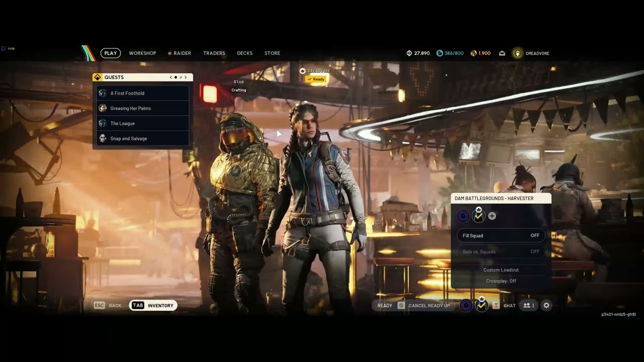Click the Dreadvore nameplate above the character
The height and width of the screenshot is (362, 644).
point(318,71)
